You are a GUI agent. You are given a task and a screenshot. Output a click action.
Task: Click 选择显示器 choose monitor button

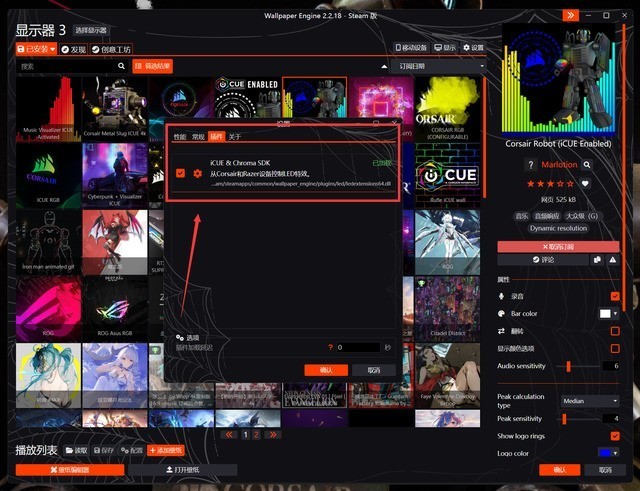(91, 30)
